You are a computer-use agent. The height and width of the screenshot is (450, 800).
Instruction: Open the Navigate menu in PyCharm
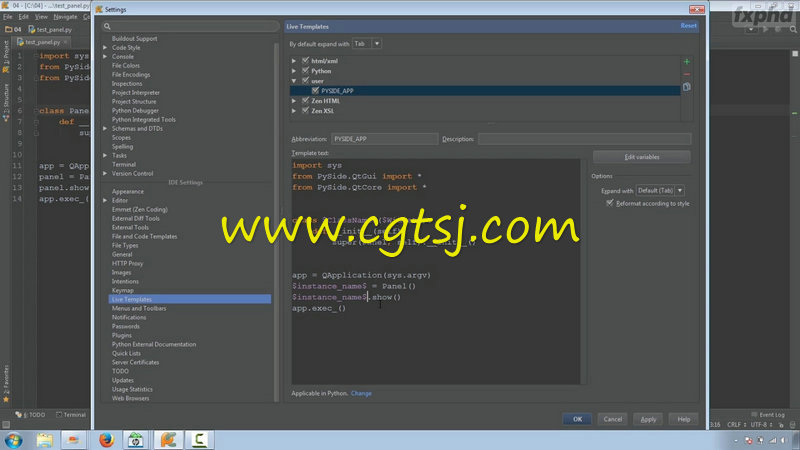coord(66,17)
